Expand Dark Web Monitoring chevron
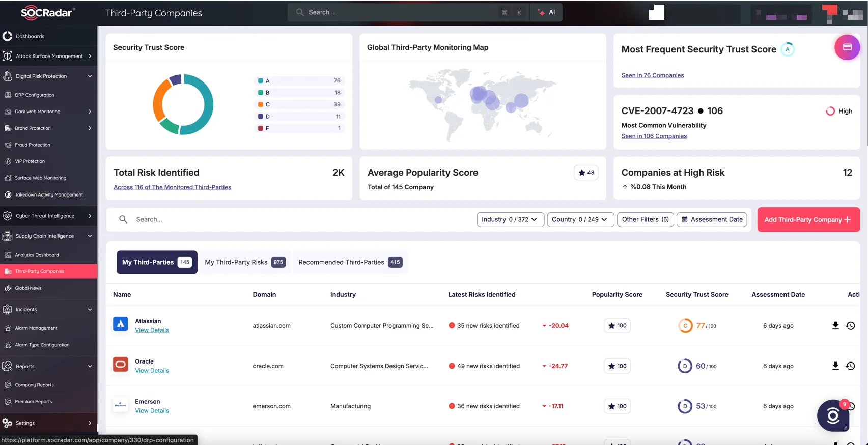Image resolution: width=868 pixels, height=445 pixels. click(x=90, y=112)
